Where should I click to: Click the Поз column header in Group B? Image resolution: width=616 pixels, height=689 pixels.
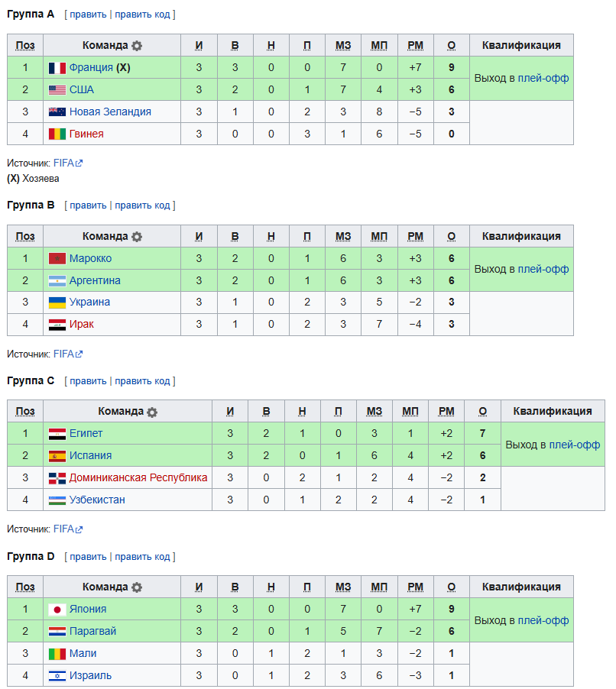pos(25,236)
